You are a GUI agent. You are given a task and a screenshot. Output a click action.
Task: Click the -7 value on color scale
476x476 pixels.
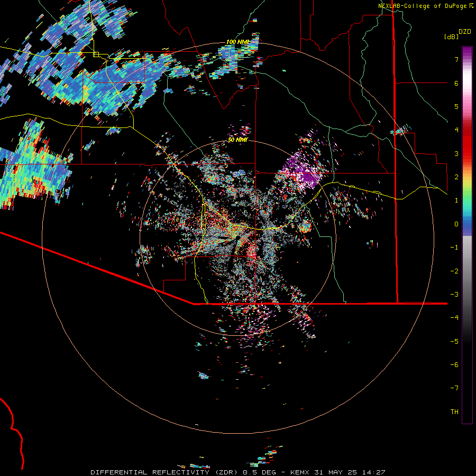(x=454, y=388)
